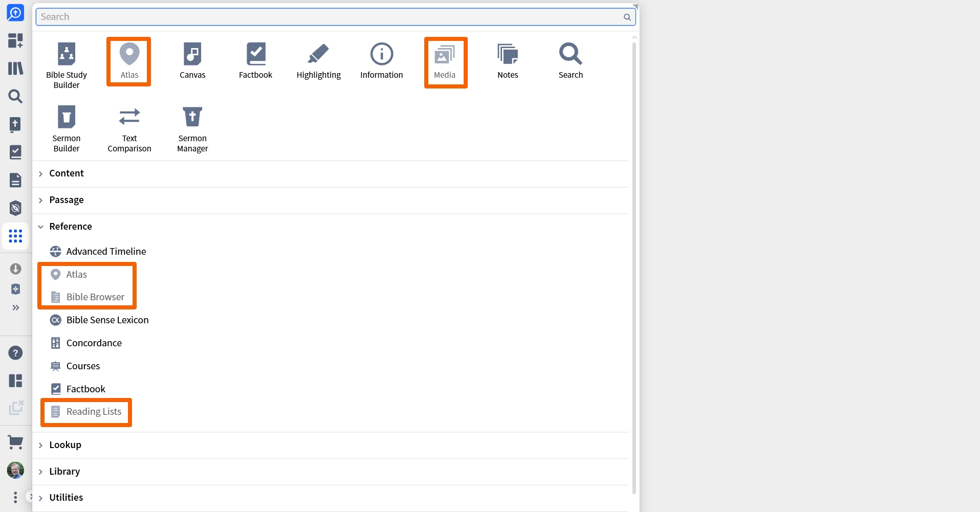This screenshot has width=980, height=512.
Task: Open Help question mark icon
Action: [15, 353]
